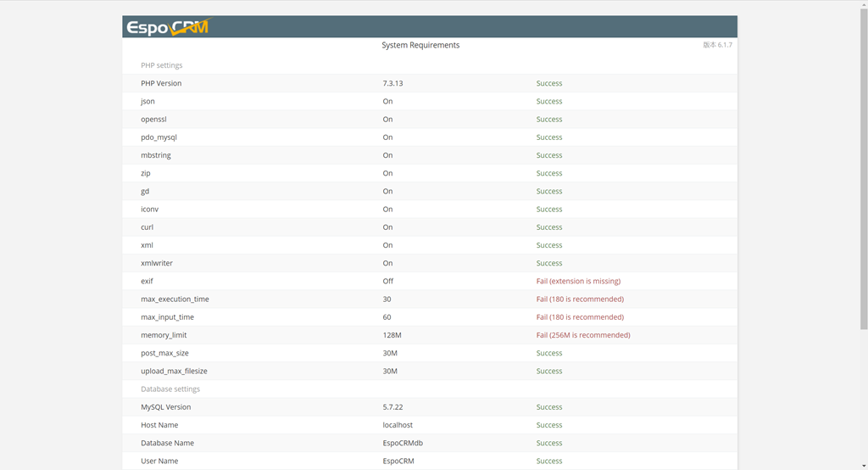Click the EspoCRM user name value
Screen dimensions: 868x470
398,462
